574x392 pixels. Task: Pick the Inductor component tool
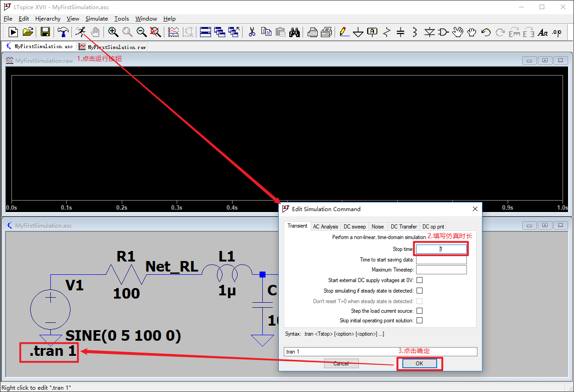click(414, 32)
